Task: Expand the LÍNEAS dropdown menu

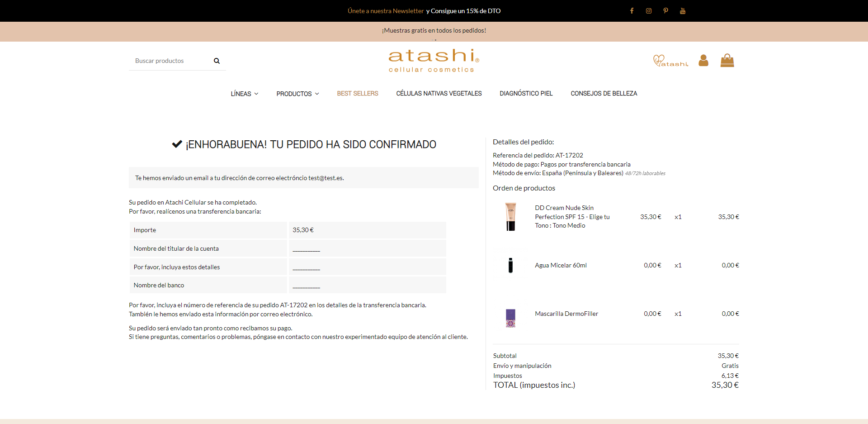Action: [245, 94]
